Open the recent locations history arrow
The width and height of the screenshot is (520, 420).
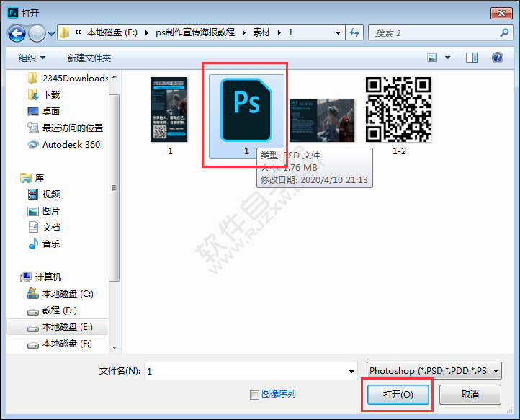51,34
